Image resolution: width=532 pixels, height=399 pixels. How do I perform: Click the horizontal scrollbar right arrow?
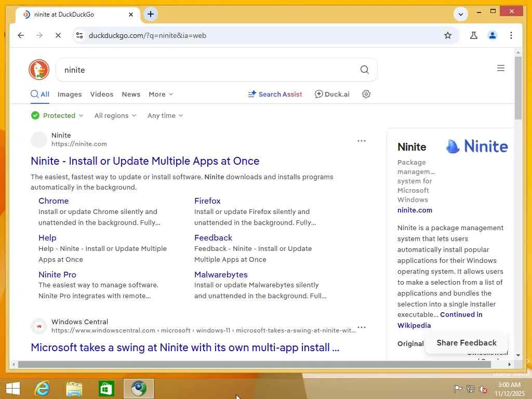(x=509, y=364)
